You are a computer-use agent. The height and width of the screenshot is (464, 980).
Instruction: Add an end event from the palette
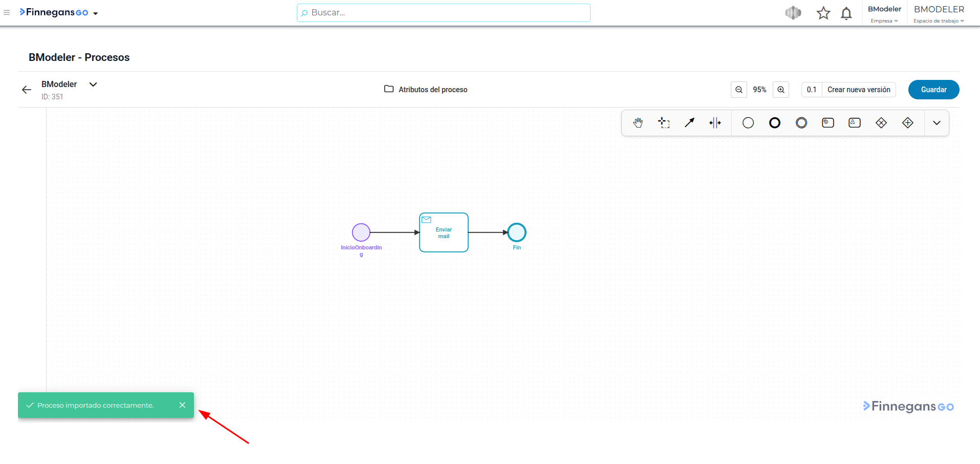[x=775, y=123]
